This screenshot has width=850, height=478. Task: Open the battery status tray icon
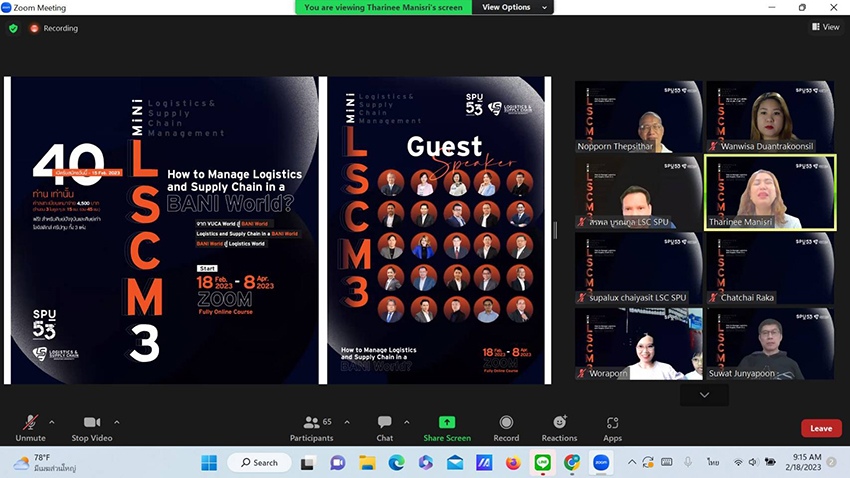click(x=770, y=462)
